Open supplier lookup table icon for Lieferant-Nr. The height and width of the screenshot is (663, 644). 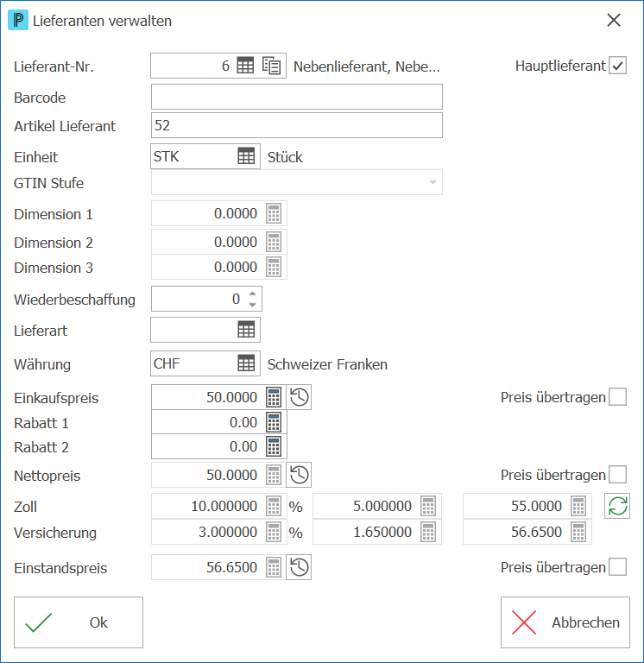tap(245, 66)
